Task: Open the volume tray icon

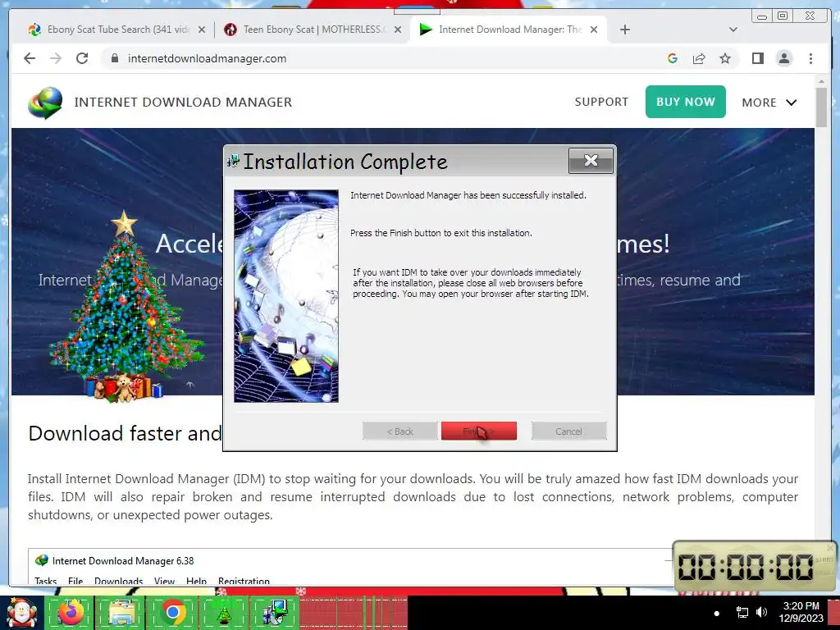Action: tap(761, 612)
